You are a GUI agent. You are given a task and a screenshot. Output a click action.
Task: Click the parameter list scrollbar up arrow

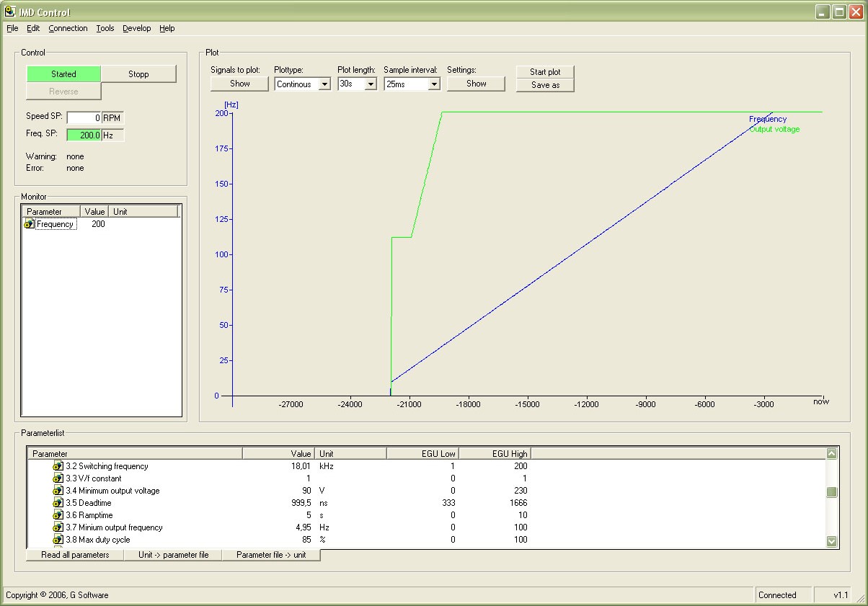coord(831,453)
